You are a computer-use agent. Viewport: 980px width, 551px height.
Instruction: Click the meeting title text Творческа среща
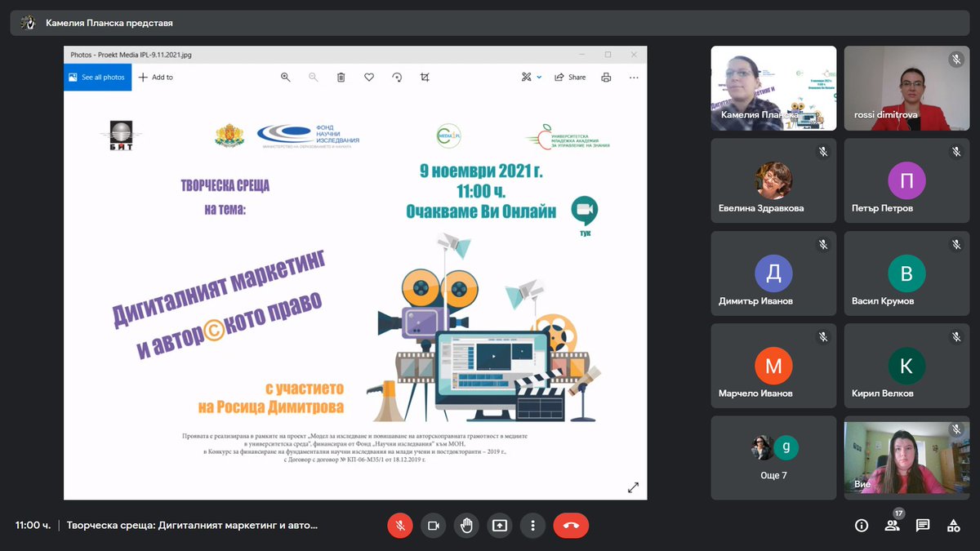click(x=192, y=526)
